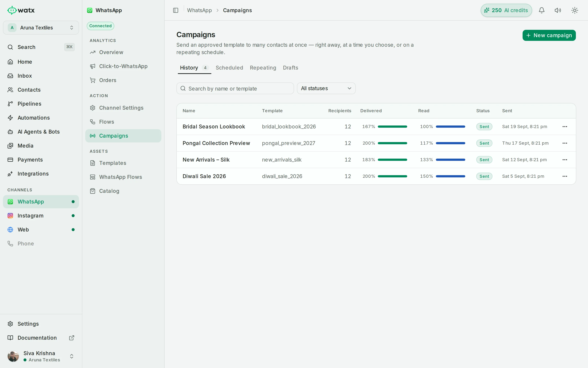Click the sound speaker icon

click(x=558, y=10)
